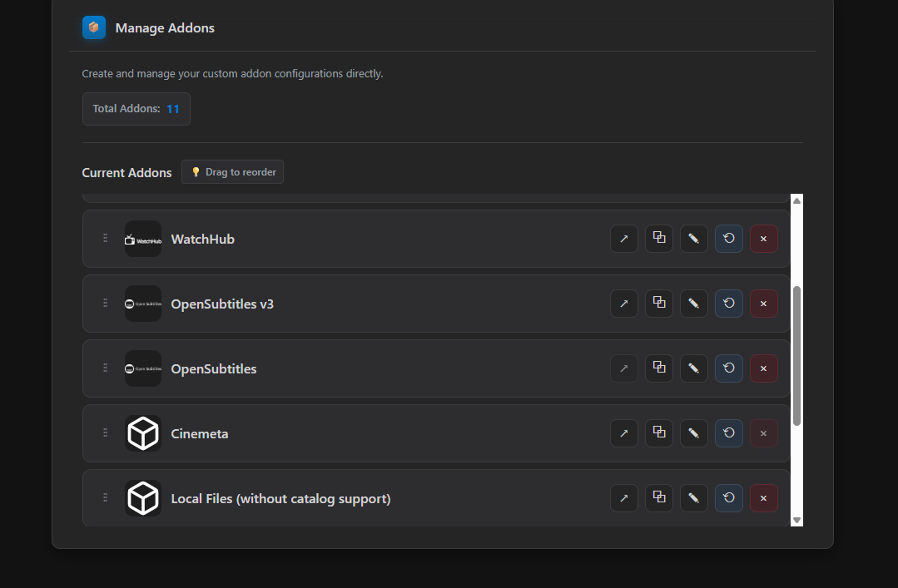
Task: Click the addon list scrollbar up arrow
Action: click(796, 200)
